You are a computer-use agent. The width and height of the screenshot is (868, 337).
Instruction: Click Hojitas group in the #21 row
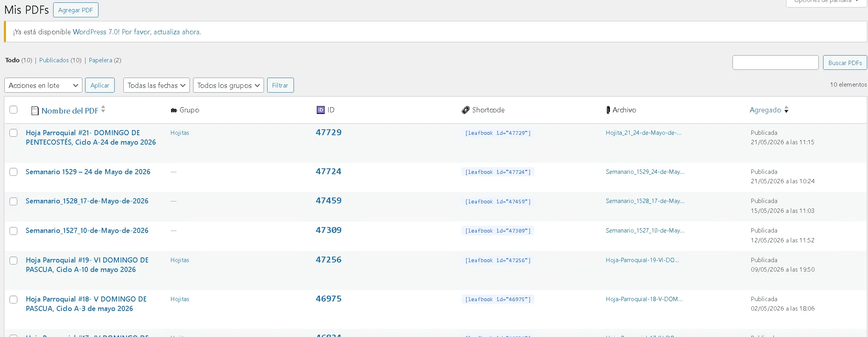point(180,133)
